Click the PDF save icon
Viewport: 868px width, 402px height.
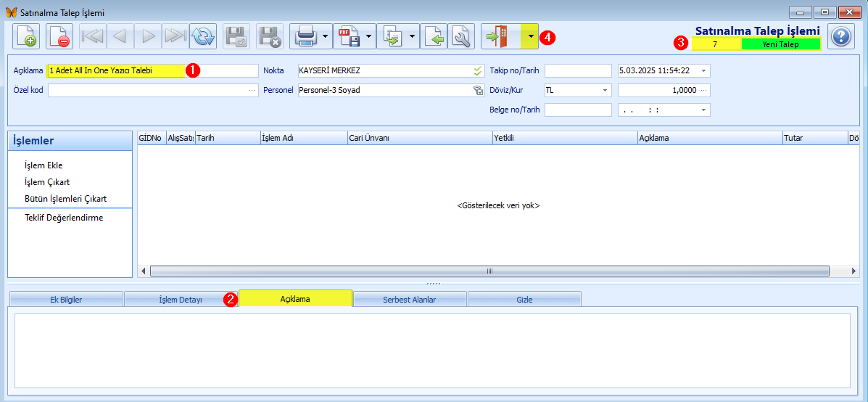coord(349,36)
